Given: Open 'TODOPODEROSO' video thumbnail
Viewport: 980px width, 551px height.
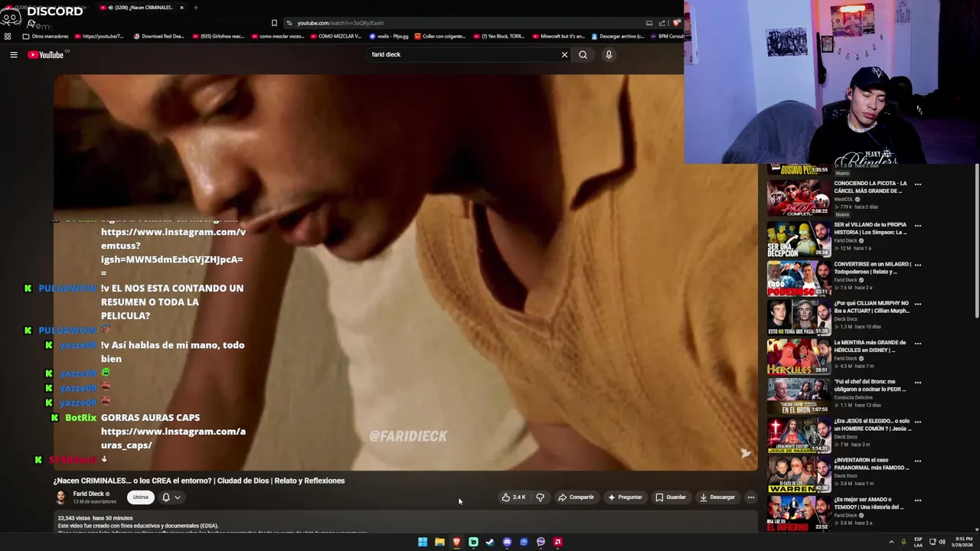Looking at the screenshot, I should point(799,278).
